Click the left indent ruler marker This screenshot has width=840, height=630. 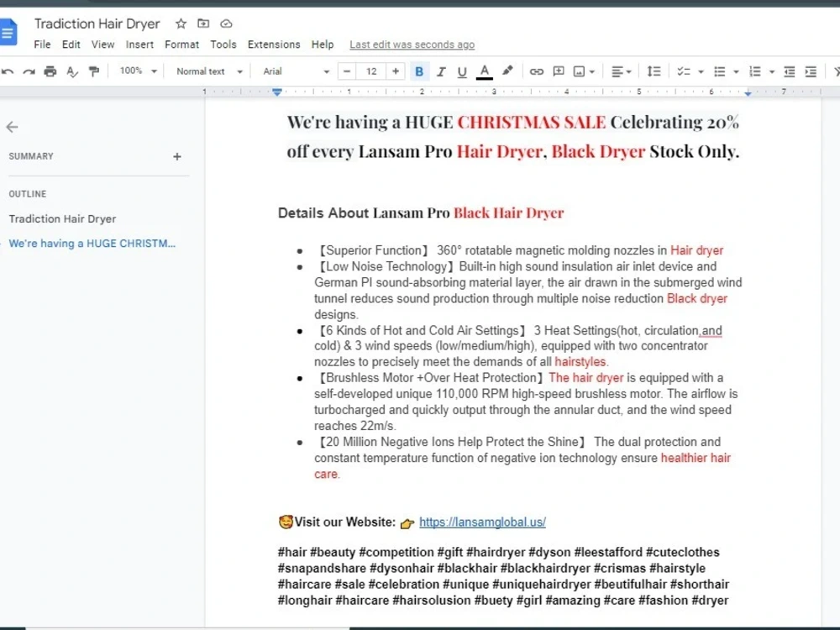point(277,92)
